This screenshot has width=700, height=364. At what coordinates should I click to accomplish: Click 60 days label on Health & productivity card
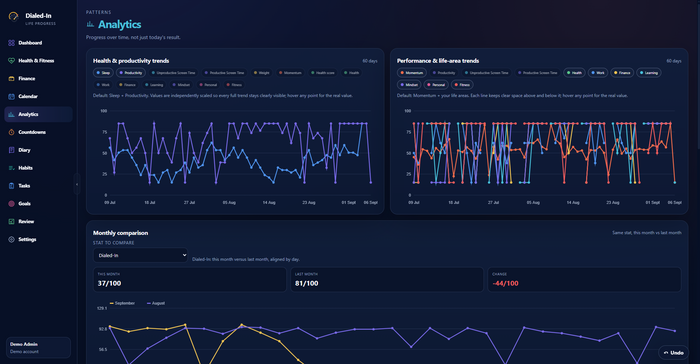click(x=370, y=61)
